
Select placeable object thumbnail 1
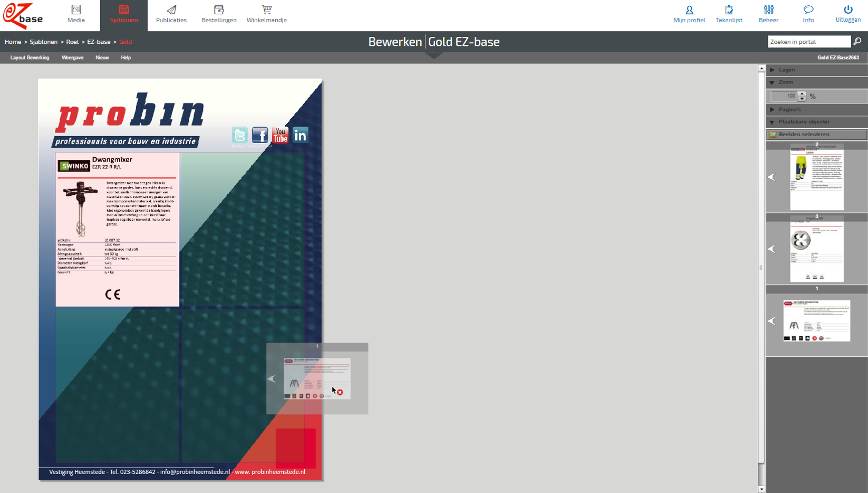coord(817,321)
